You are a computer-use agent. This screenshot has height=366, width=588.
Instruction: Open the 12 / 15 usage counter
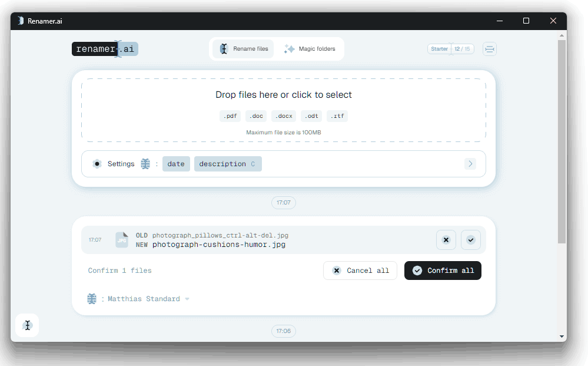(x=463, y=49)
